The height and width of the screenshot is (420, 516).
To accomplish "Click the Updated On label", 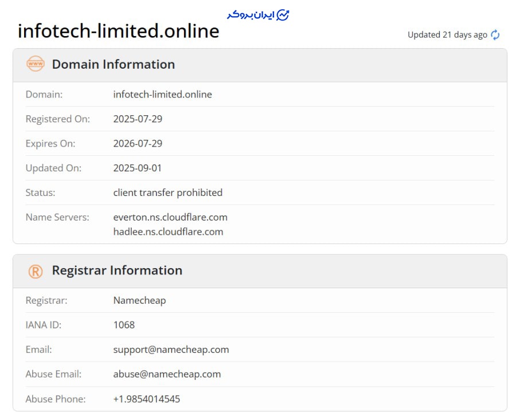I will point(54,168).
